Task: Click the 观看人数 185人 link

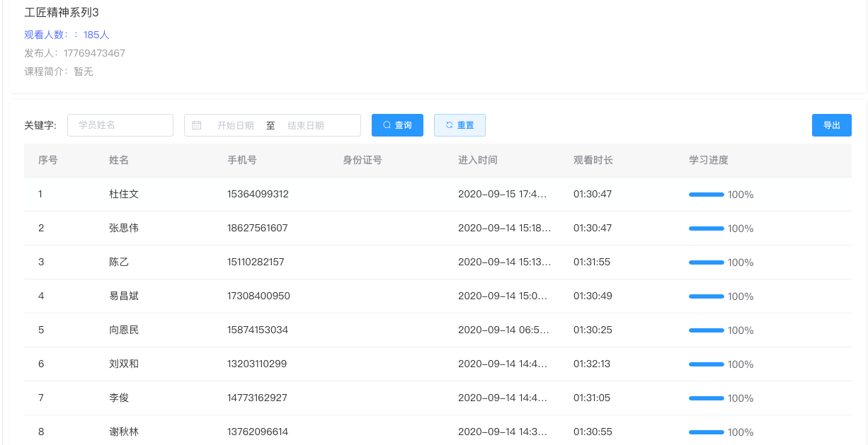Action: (67, 35)
